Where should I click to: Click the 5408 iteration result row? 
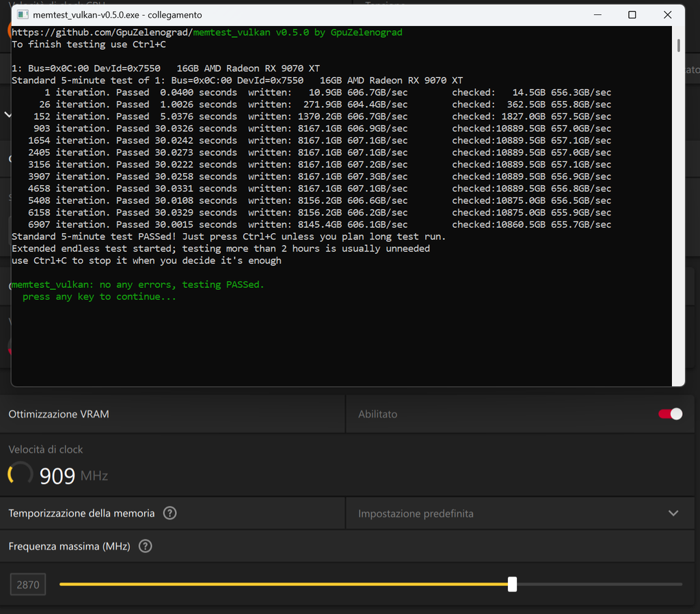[x=319, y=200]
